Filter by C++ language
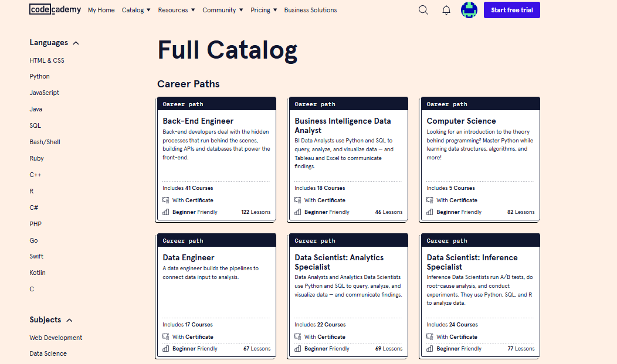617x364 pixels. tap(35, 175)
